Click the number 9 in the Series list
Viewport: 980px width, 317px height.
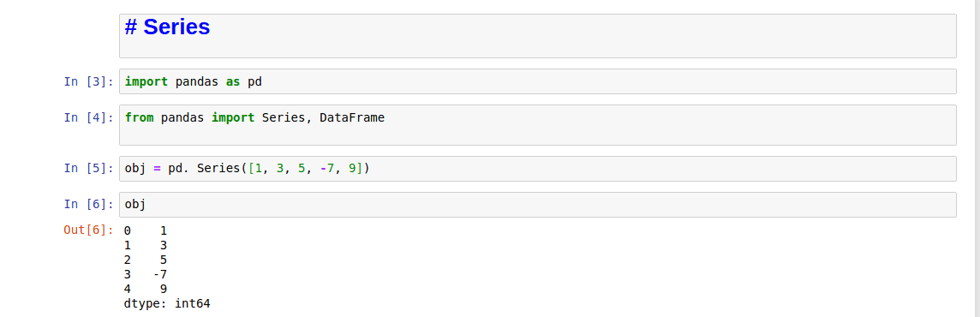point(352,169)
